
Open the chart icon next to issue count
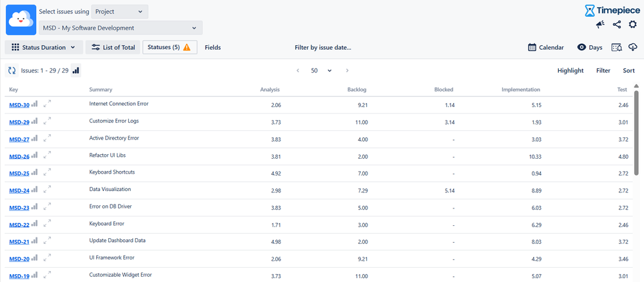75,71
